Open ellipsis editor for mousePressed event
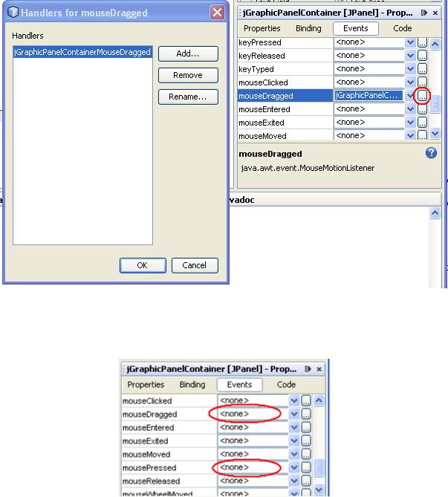This screenshot has height=497, width=448. (x=306, y=467)
